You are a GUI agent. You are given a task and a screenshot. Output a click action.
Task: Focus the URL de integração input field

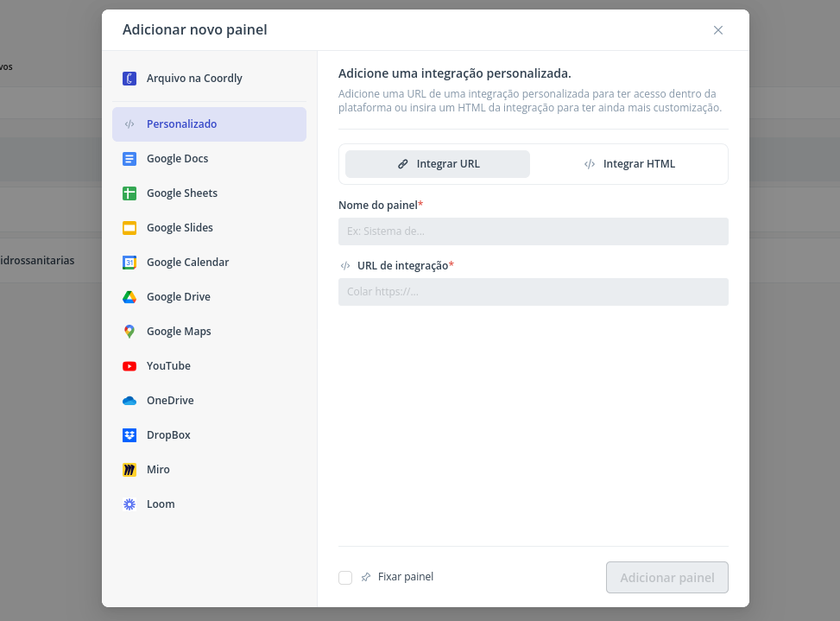(533, 292)
